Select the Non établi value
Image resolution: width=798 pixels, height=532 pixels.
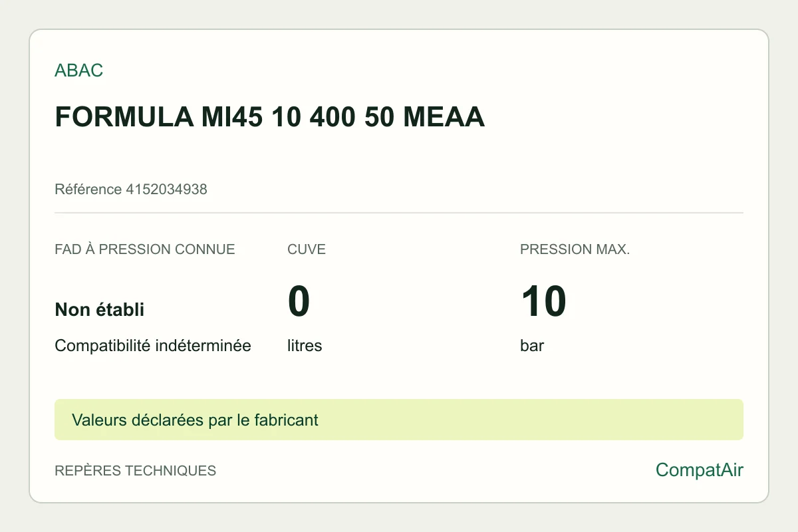[99, 309]
